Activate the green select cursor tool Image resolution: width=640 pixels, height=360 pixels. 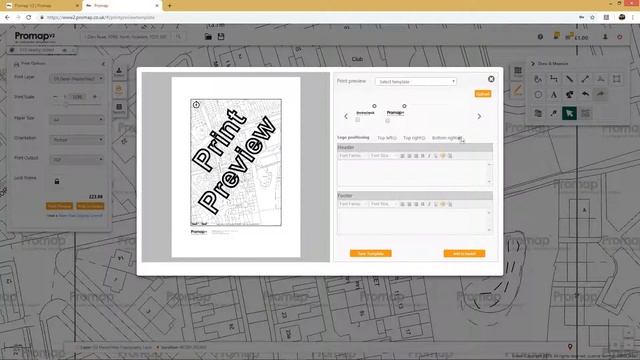tap(569, 113)
